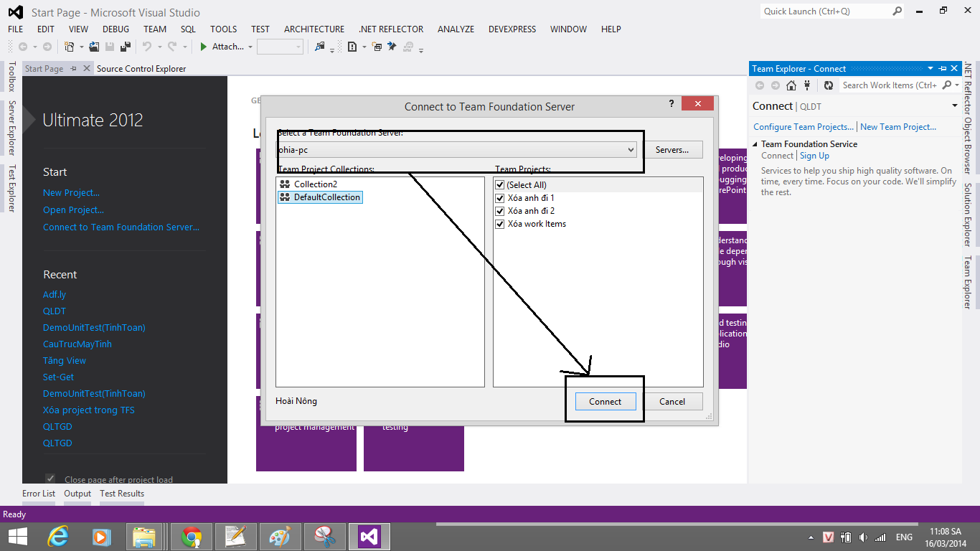
Task: Click the Connect button in the dialog
Action: (x=605, y=402)
